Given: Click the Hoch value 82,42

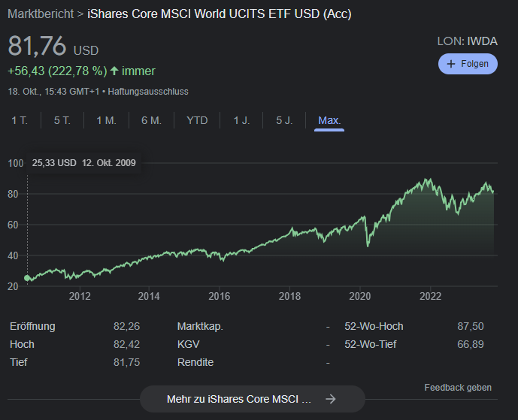Looking at the screenshot, I should pyautogui.click(x=126, y=344).
